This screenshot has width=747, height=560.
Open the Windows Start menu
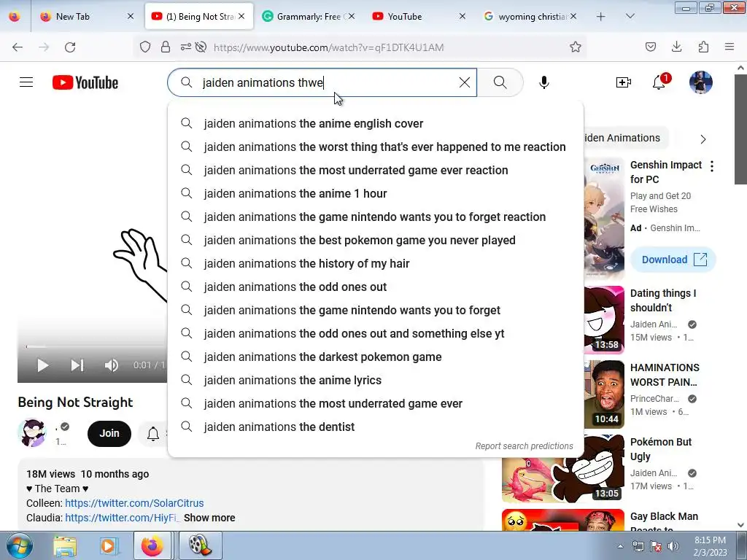click(x=19, y=545)
